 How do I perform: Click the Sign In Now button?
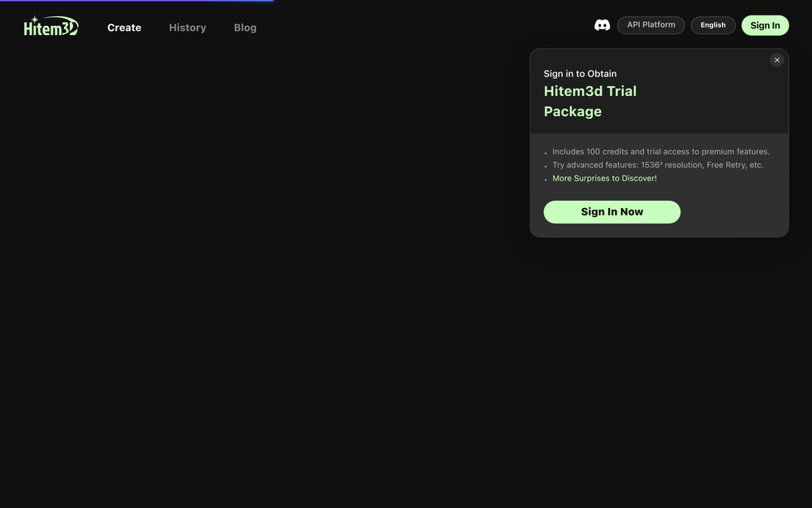tap(611, 212)
